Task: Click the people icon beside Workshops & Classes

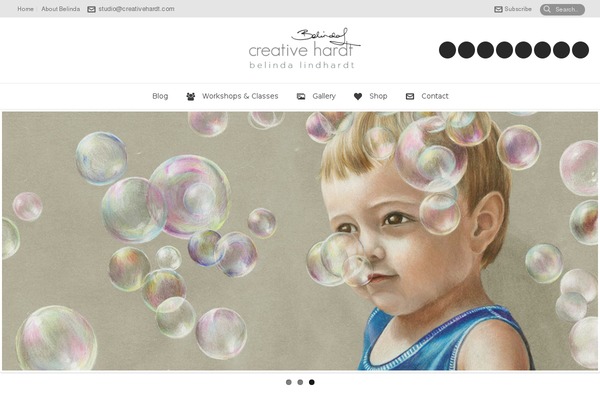Action: point(191,96)
